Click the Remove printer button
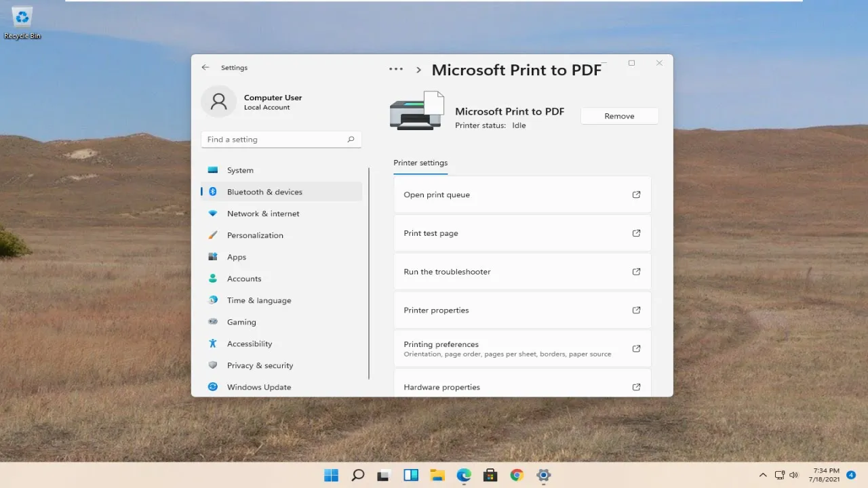Image resolution: width=868 pixels, height=488 pixels. 619,116
